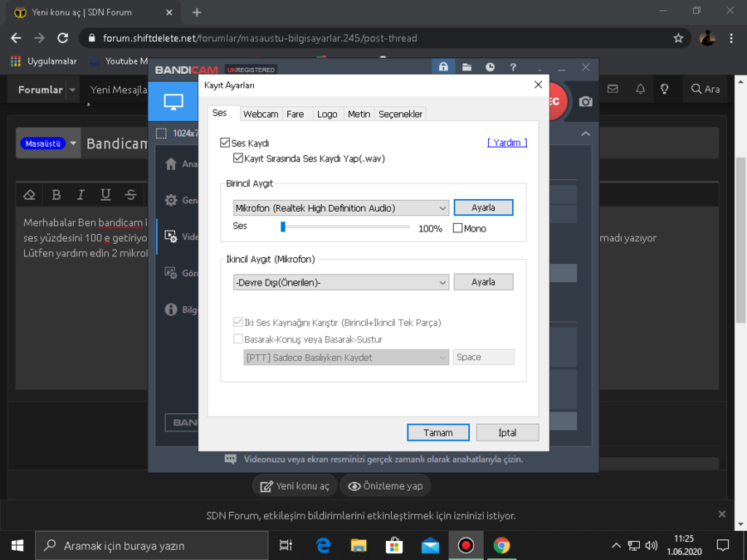
Task: Adjust the Ses volume slider handle
Action: (x=283, y=226)
